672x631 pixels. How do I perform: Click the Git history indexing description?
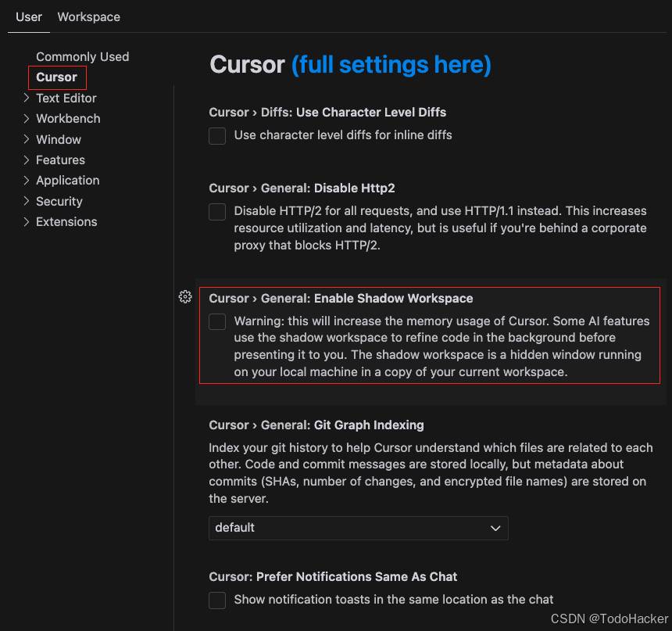(x=431, y=473)
